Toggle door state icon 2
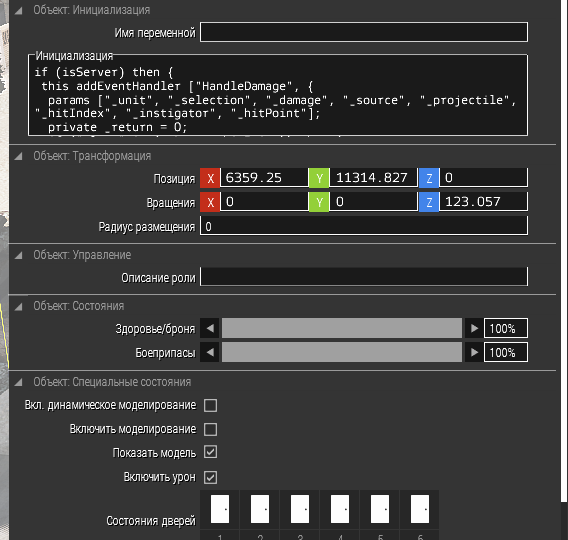The image size is (568, 540). point(260,509)
